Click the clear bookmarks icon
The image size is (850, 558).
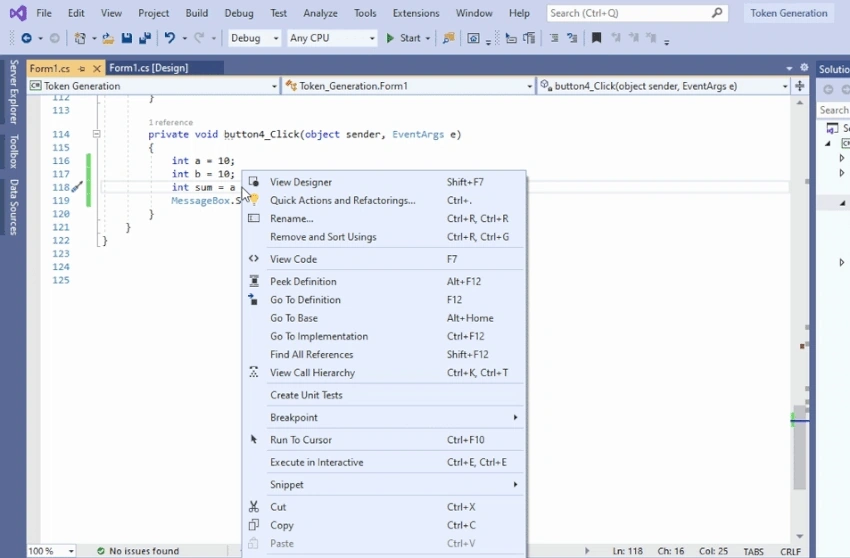pyautogui.click(x=652, y=38)
